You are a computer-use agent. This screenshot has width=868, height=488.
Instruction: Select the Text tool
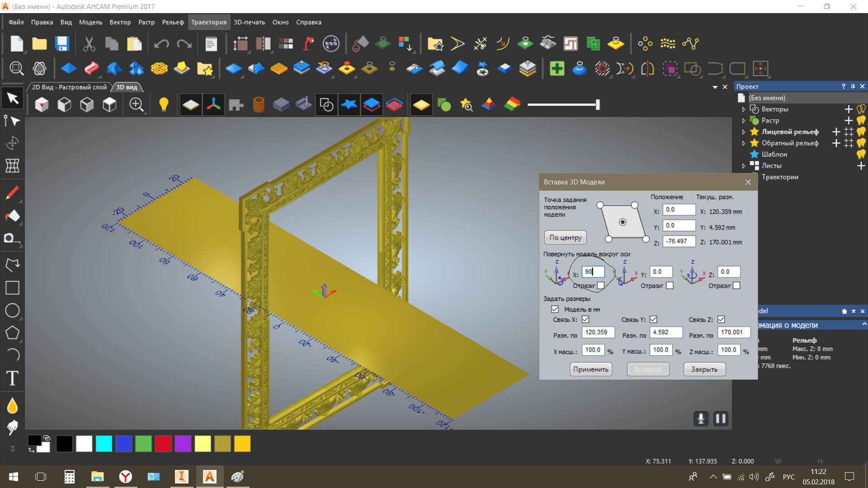point(12,378)
